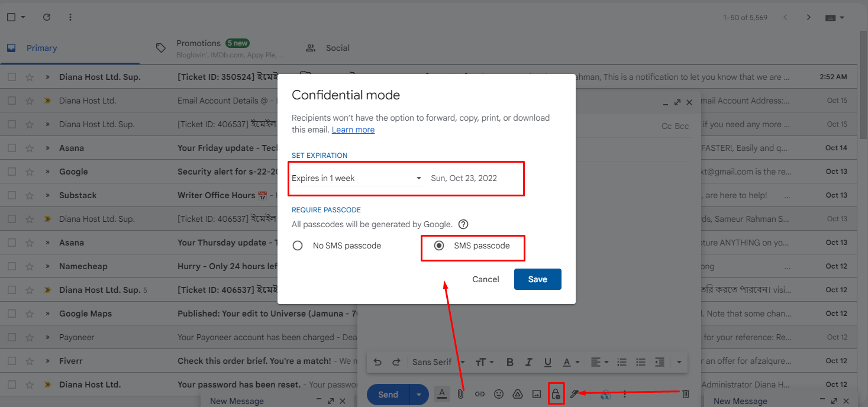Open the Sans Serif font dropdown
The width and height of the screenshot is (868, 407).
pos(438,362)
